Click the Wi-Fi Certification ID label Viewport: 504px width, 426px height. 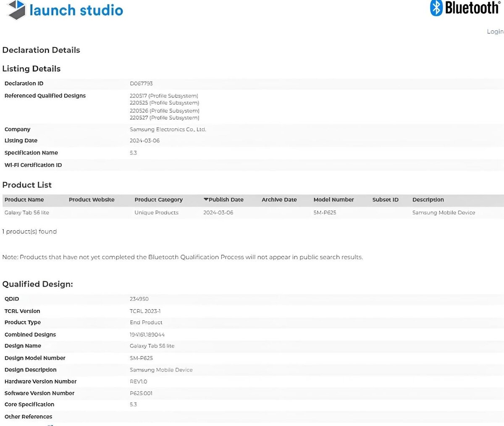33,165
